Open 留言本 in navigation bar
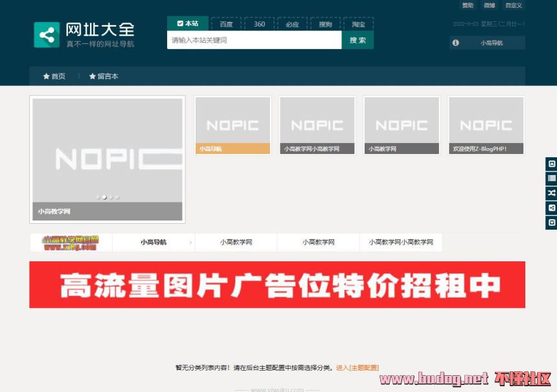Image resolution: width=557 pixels, height=392 pixels. tap(104, 76)
